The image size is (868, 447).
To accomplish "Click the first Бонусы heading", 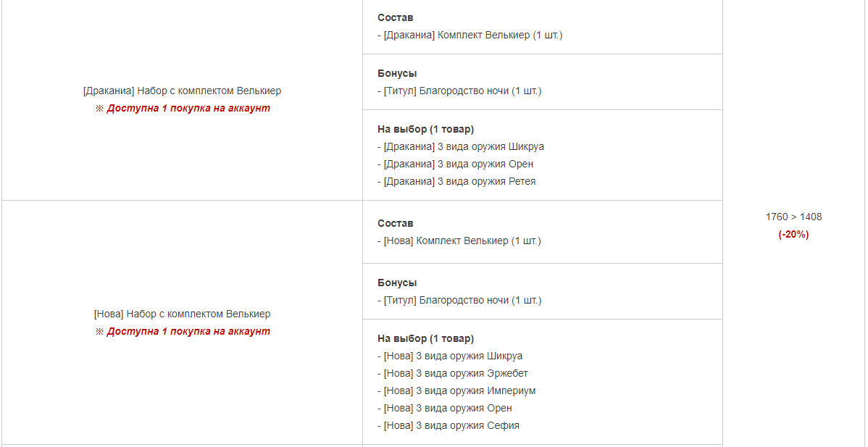I will click(x=397, y=74).
